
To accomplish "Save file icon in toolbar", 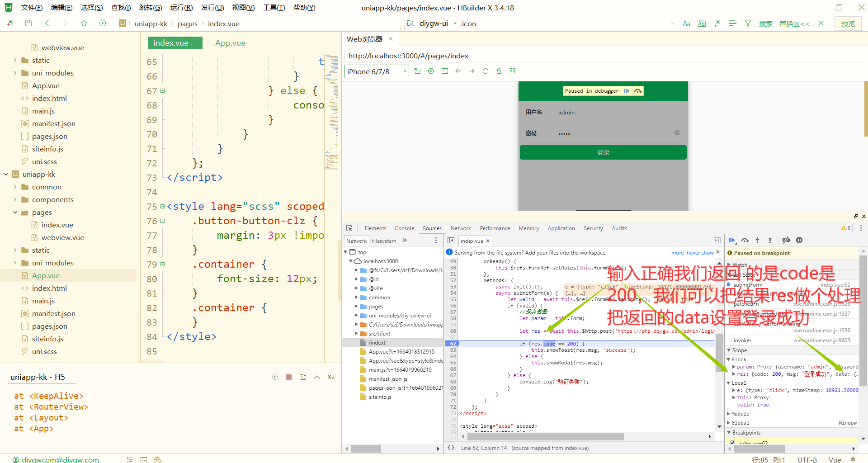I will point(28,23).
